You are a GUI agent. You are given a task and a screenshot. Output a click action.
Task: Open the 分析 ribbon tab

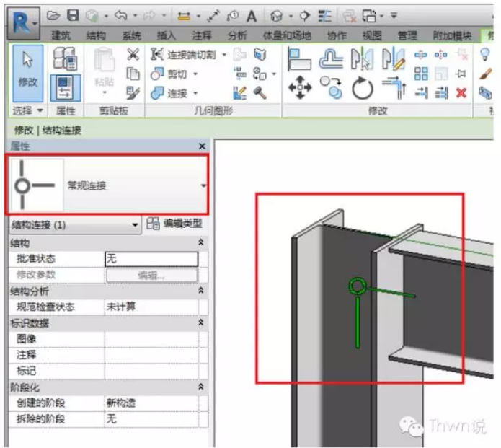click(x=237, y=35)
